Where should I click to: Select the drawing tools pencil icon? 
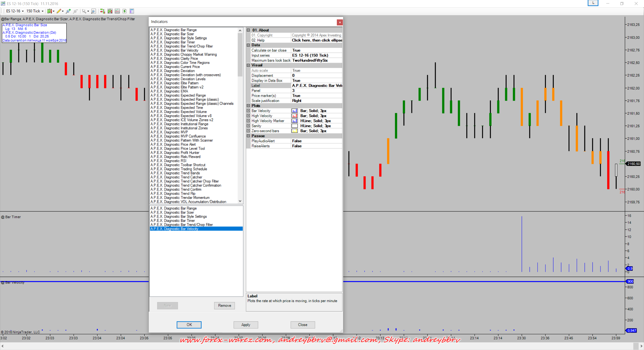point(59,11)
